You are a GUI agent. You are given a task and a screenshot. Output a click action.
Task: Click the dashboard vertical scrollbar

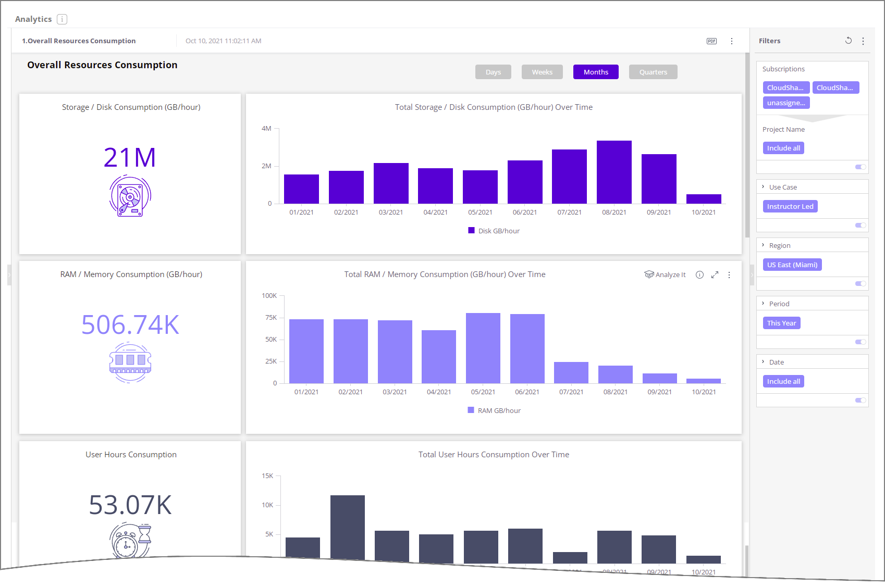click(x=747, y=145)
